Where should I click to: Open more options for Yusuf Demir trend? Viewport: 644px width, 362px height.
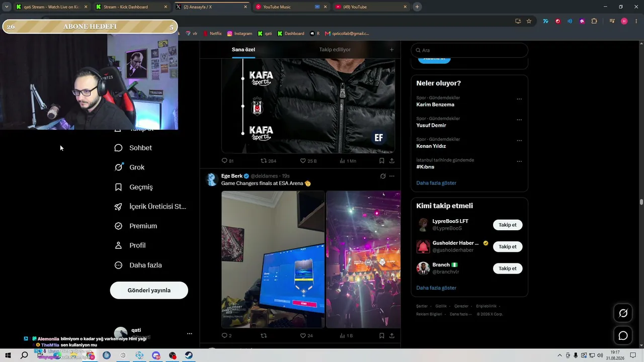click(519, 120)
